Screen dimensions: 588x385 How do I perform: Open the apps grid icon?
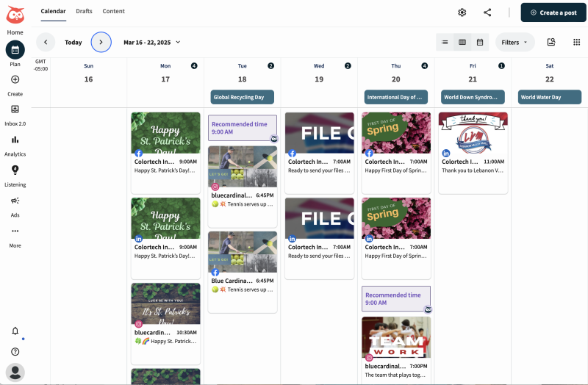(577, 42)
